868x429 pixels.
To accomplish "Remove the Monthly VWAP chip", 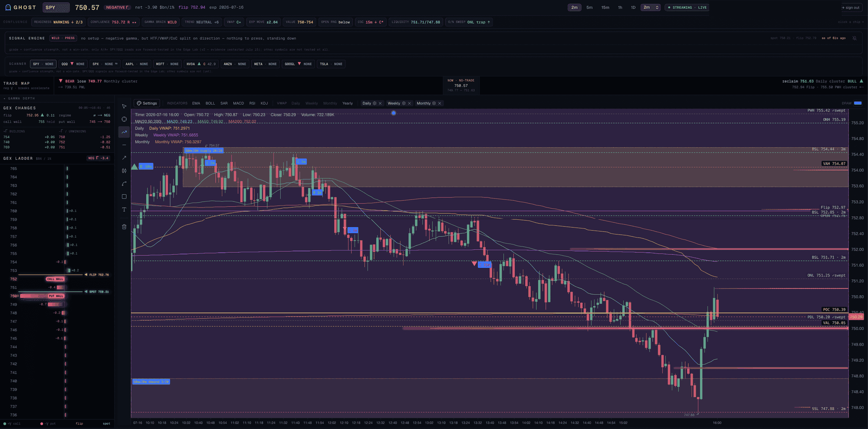I will (x=440, y=103).
